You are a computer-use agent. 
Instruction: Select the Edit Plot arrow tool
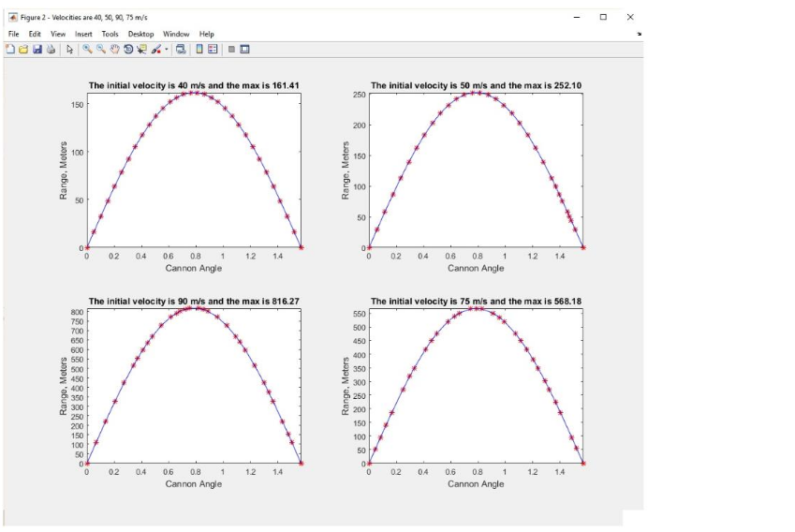coord(69,50)
